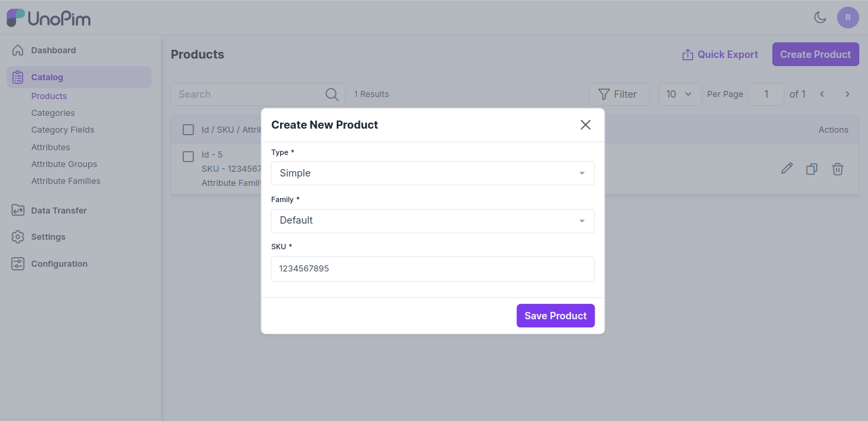
Task: Select Categories in Catalog submenu
Action: (x=53, y=113)
